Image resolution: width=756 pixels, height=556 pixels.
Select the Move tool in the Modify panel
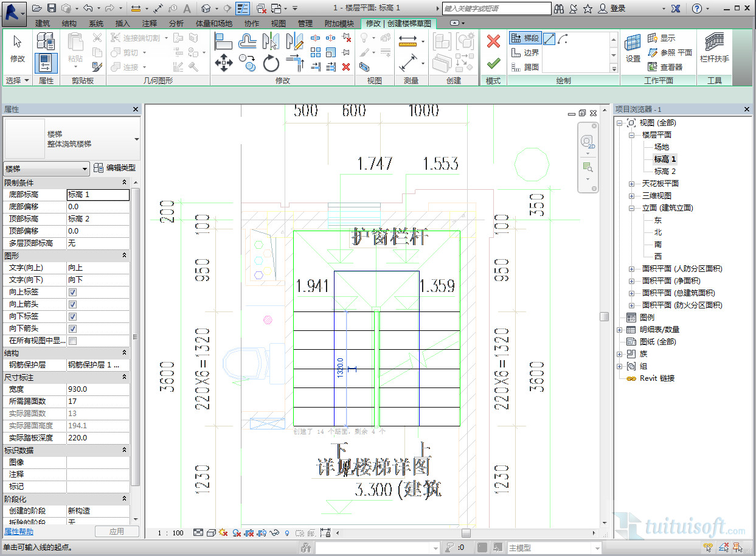tap(224, 63)
